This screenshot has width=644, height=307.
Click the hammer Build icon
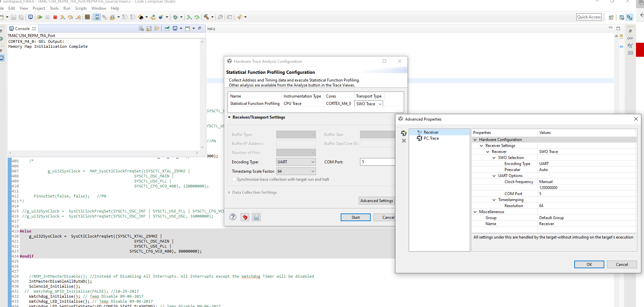207,17
